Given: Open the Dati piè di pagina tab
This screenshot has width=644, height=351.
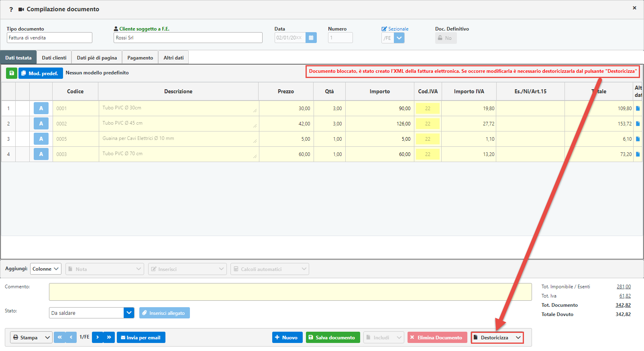Looking at the screenshot, I should pos(97,57).
